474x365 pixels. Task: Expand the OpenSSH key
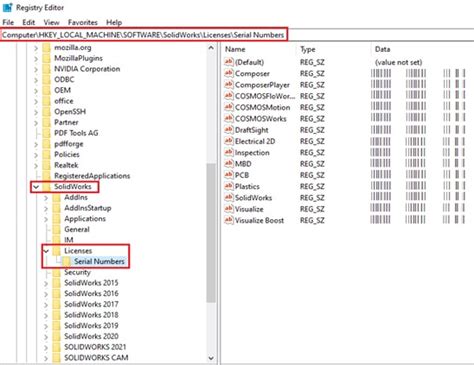click(36, 112)
